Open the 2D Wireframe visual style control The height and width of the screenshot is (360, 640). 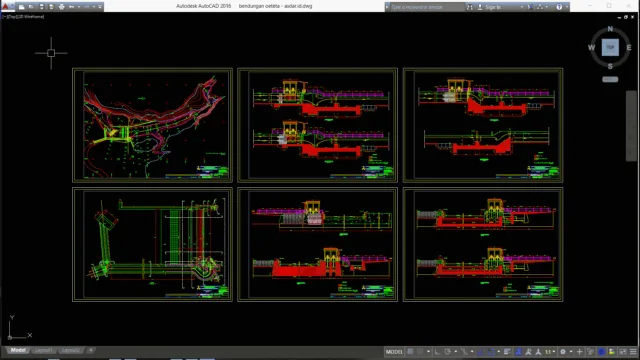point(31,17)
